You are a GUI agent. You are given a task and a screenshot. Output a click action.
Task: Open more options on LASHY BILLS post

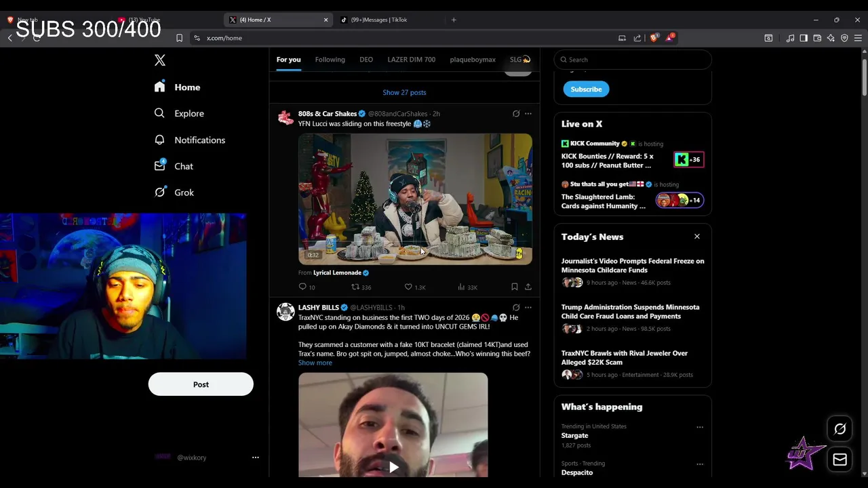point(528,308)
